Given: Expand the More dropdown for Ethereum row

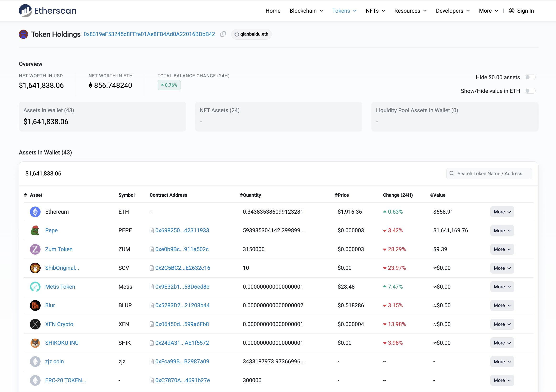Looking at the screenshot, I should [x=502, y=212].
